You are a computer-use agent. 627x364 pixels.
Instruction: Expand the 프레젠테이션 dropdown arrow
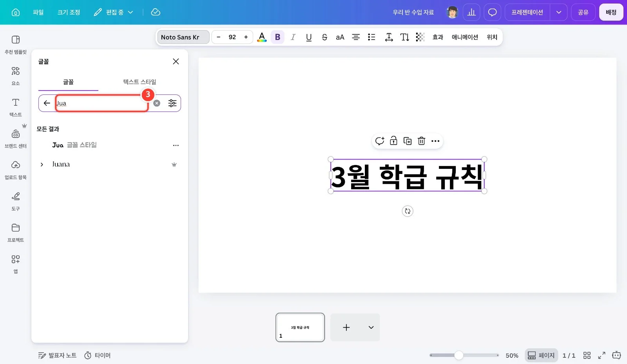click(x=559, y=12)
